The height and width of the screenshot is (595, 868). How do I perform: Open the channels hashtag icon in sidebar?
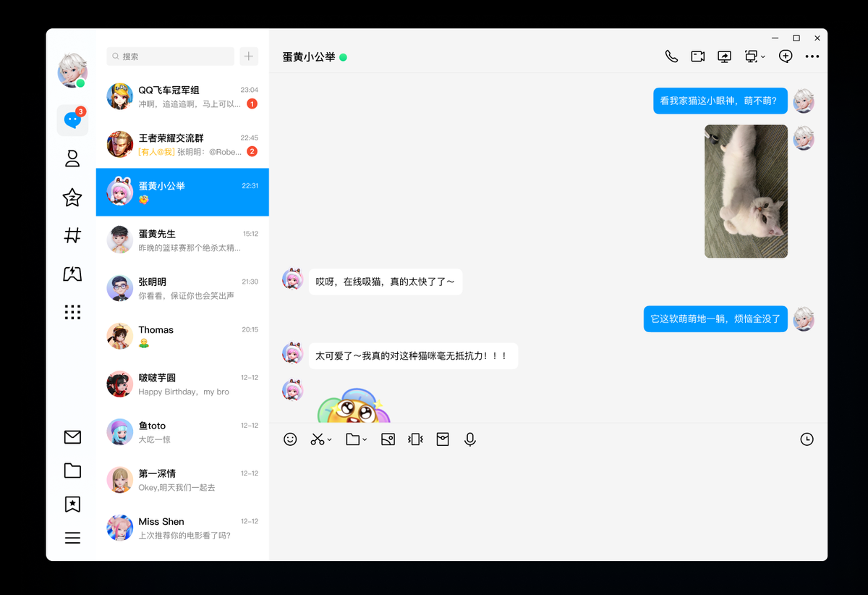click(x=72, y=235)
